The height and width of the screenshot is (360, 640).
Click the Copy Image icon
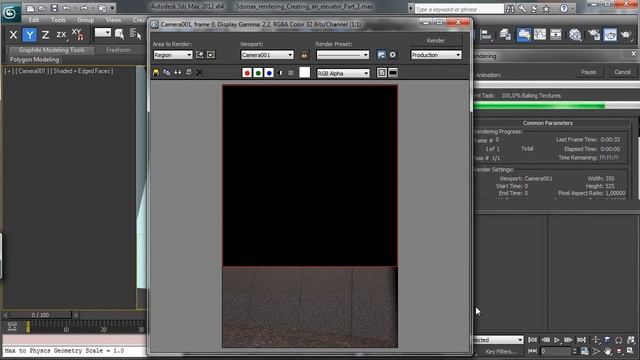(167, 73)
